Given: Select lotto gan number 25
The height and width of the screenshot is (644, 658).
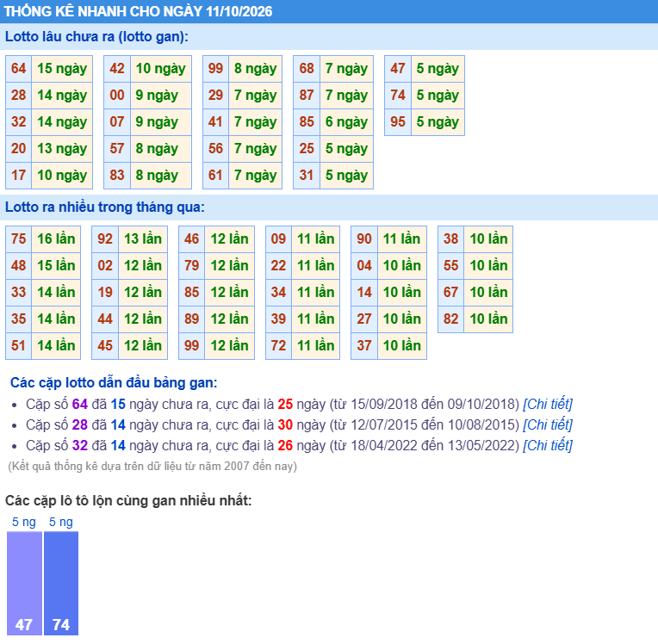Looking at the screenshot, I should pos(307,149).
